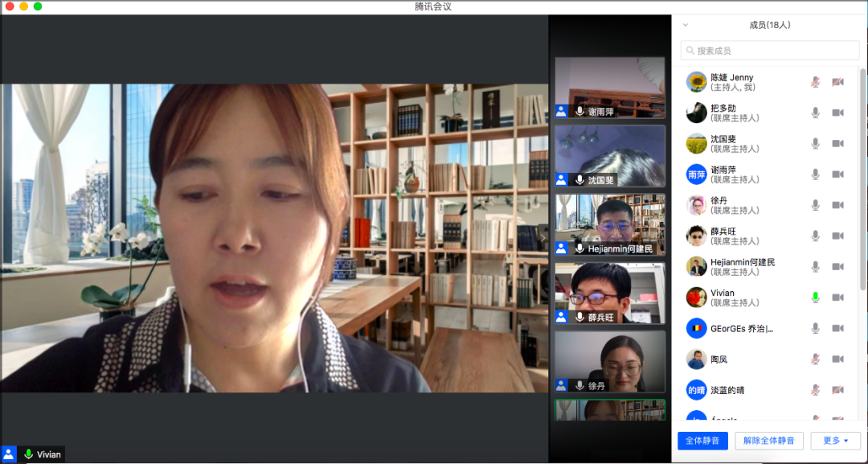Click the 搜索成员 search field
Viewport: 868px width, 464px height.
tap(769, 51)
